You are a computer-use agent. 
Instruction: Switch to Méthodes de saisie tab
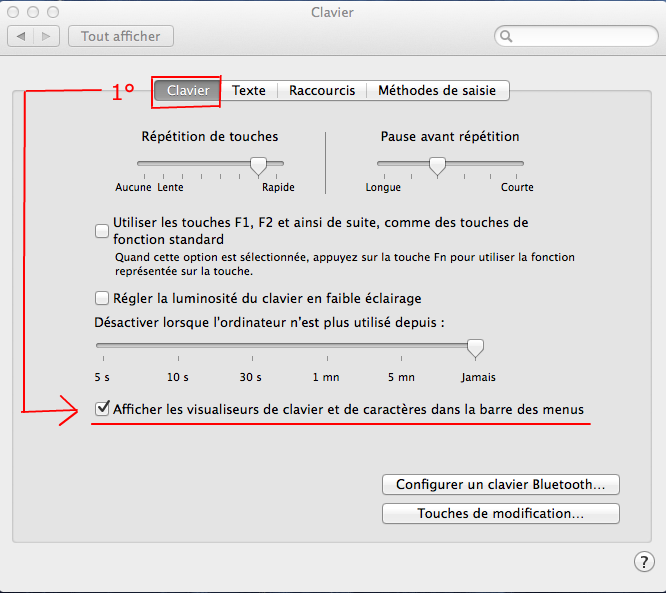point(437,90)
